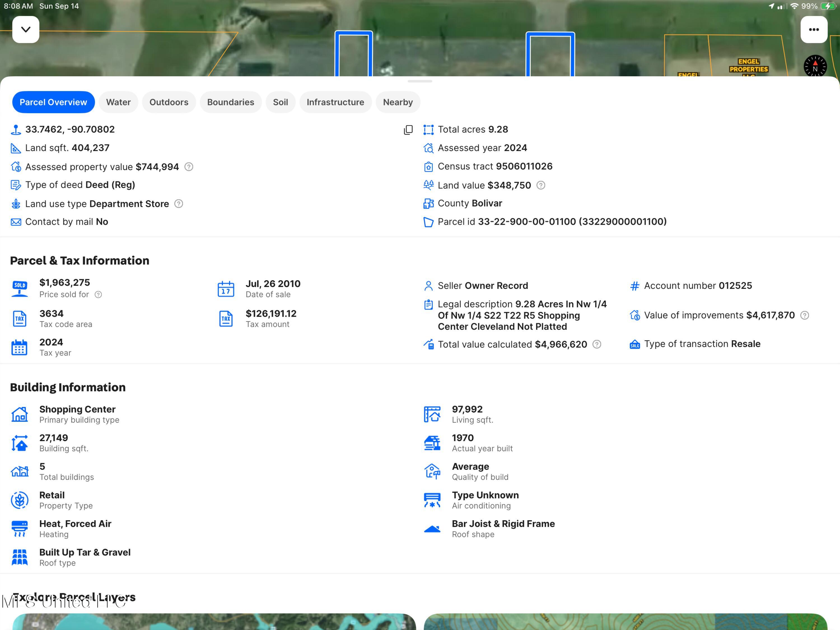Tap the SOLD sign price icon

pyautogui.click(x=19, y=289)
